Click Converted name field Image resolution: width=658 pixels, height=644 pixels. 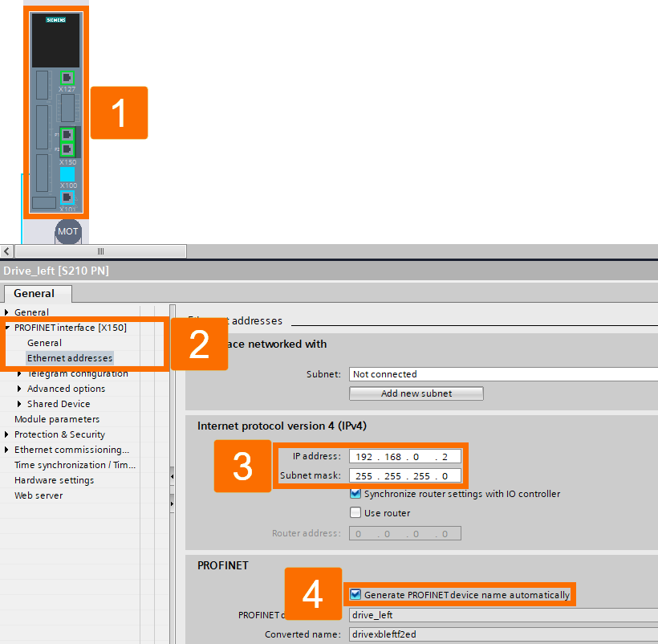pos(503,634)
